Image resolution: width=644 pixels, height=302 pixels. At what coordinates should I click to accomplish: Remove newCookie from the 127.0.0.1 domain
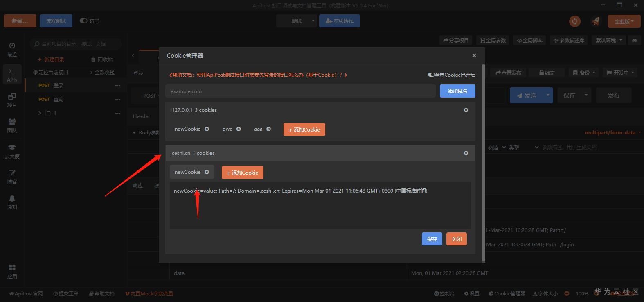(x=207, y=129)
